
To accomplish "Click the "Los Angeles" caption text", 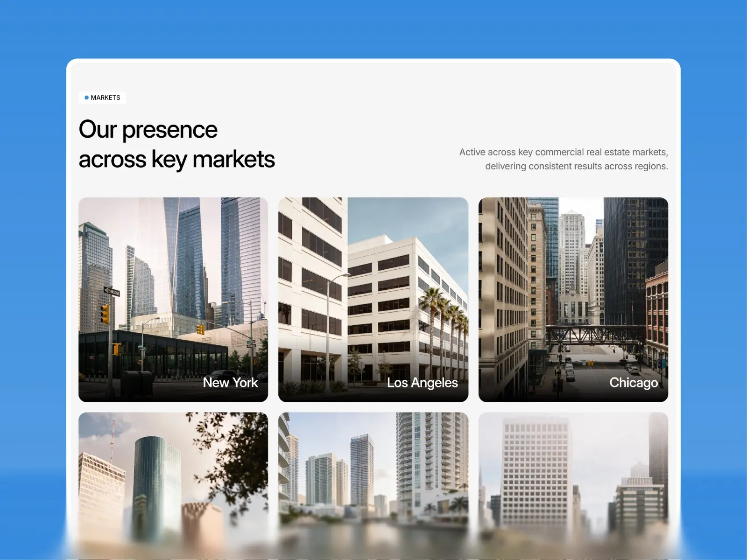I will [423, 383].
